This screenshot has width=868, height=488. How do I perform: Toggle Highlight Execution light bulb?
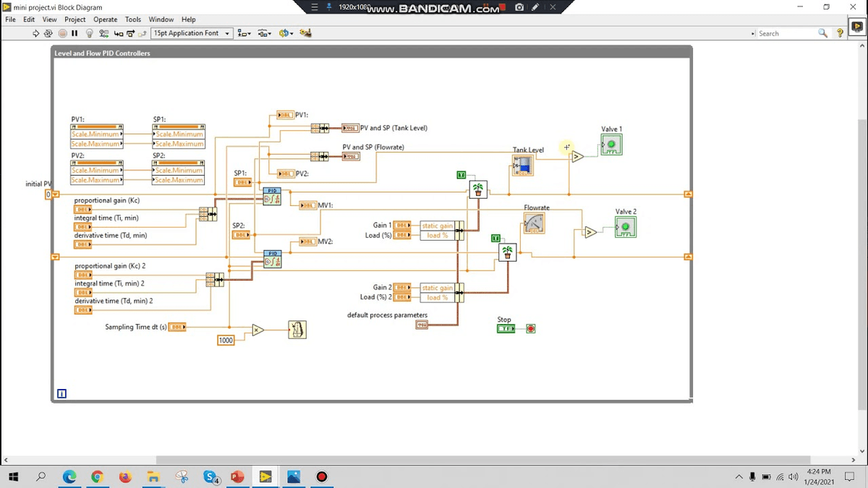90,33
